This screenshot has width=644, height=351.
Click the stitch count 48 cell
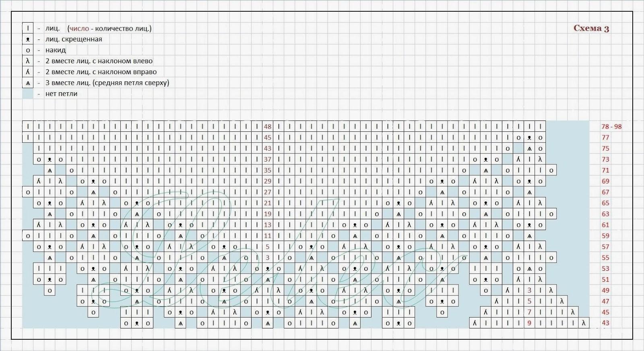[x=268, y=127]
